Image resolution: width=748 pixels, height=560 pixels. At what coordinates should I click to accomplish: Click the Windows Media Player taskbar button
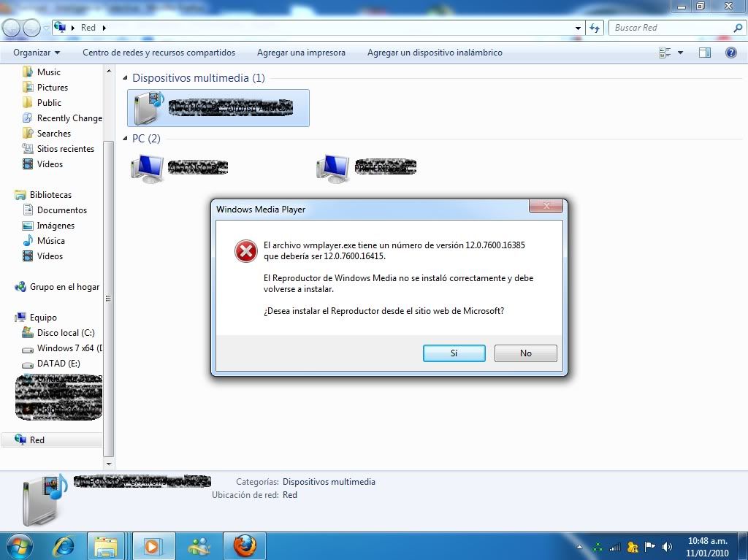153,546
